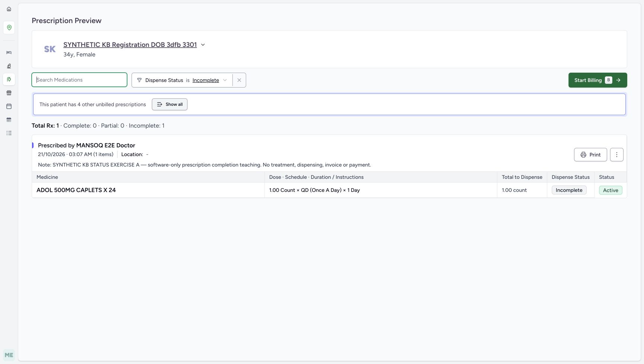Open the store sidebar icon

9,93
